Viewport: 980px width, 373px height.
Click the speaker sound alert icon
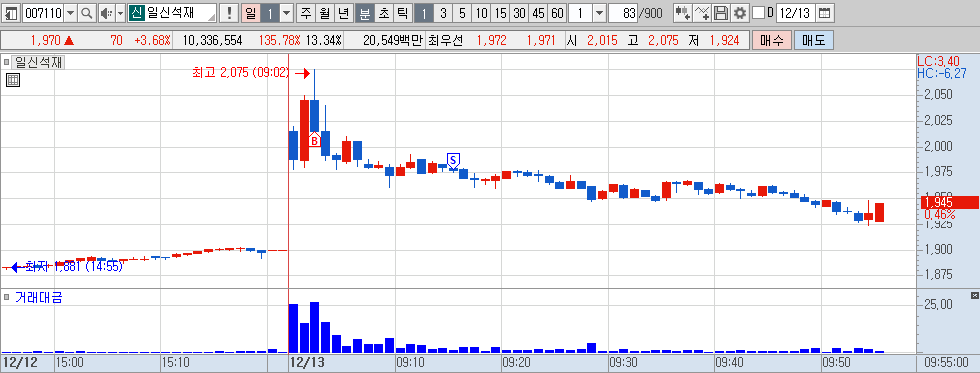point(106,12)
